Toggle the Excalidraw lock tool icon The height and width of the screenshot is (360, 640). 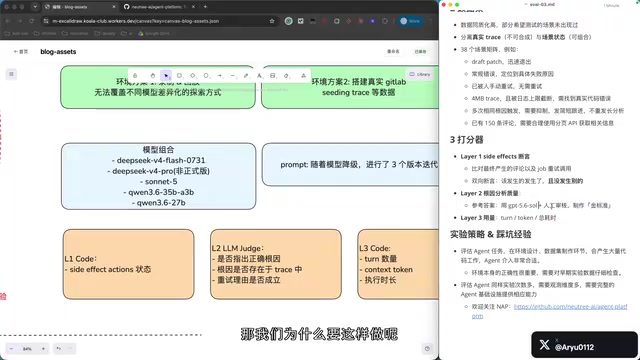135,76
